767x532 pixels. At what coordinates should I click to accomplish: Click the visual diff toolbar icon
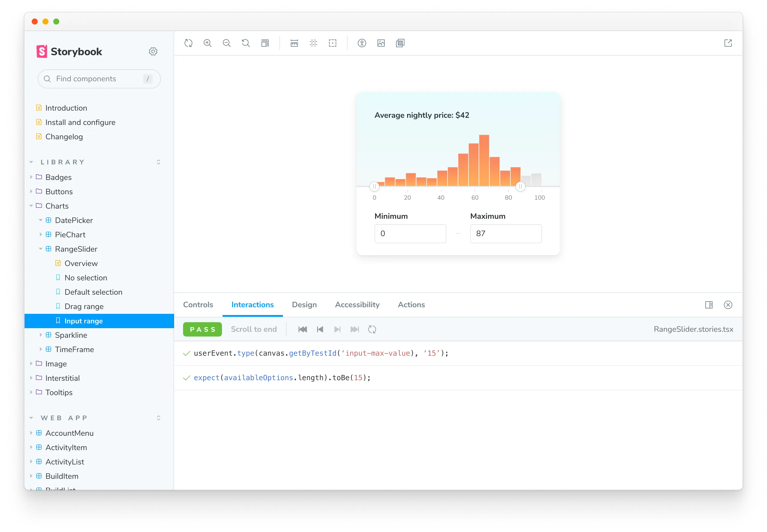point(400,43)
